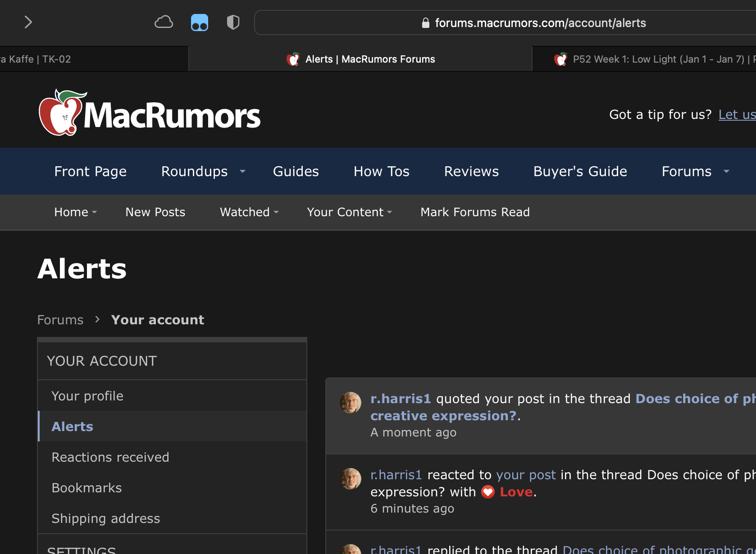The width and height of the screenshot is (756, 554).
Task: Switch to Alerts | MacRumors Forums tab
Action: (x=360, y=59)
